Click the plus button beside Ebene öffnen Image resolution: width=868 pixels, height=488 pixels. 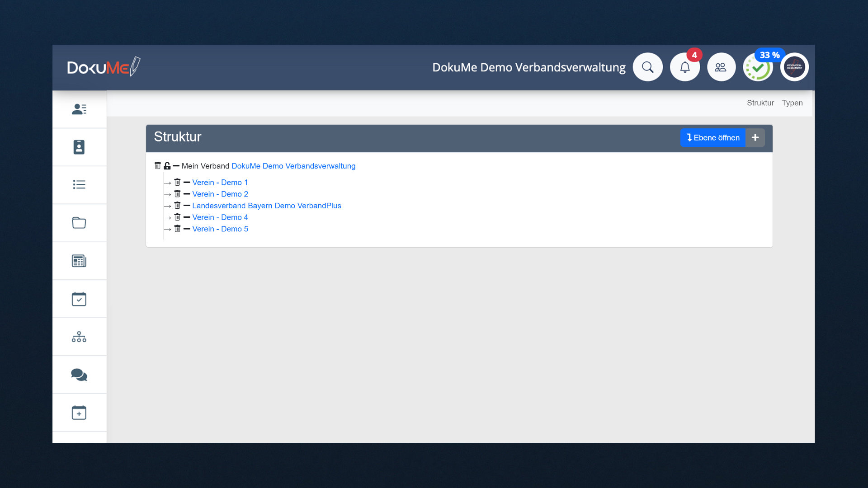(755, 138)
